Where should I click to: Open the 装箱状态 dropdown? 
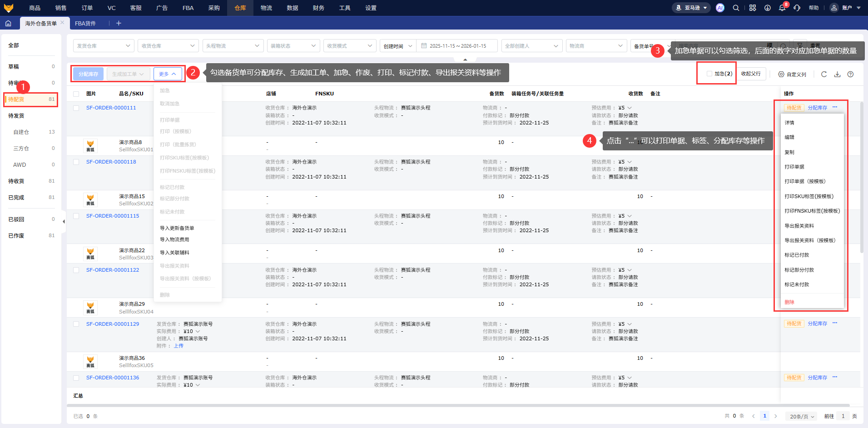[293, 46]
